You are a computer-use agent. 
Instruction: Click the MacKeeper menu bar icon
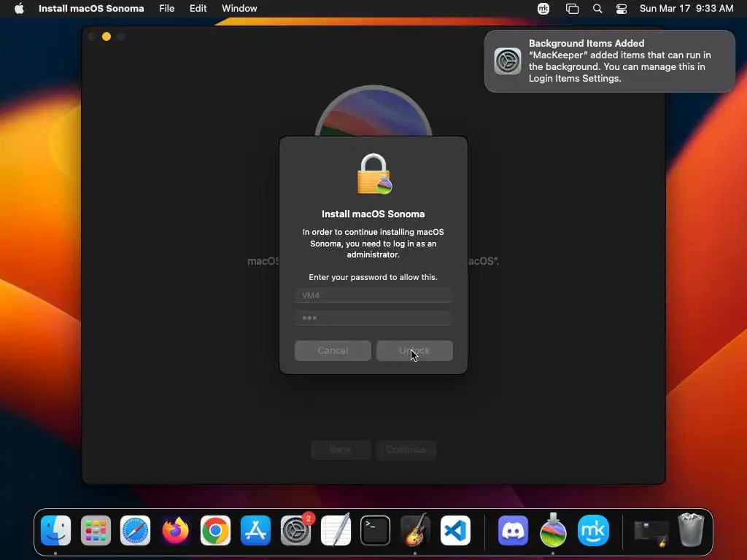[x=543, y=8]
